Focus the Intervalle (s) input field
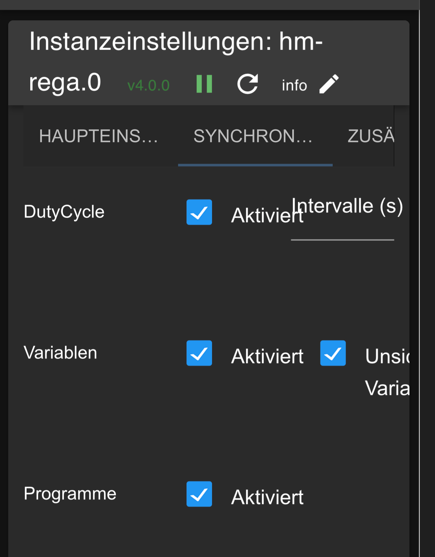 342,227
